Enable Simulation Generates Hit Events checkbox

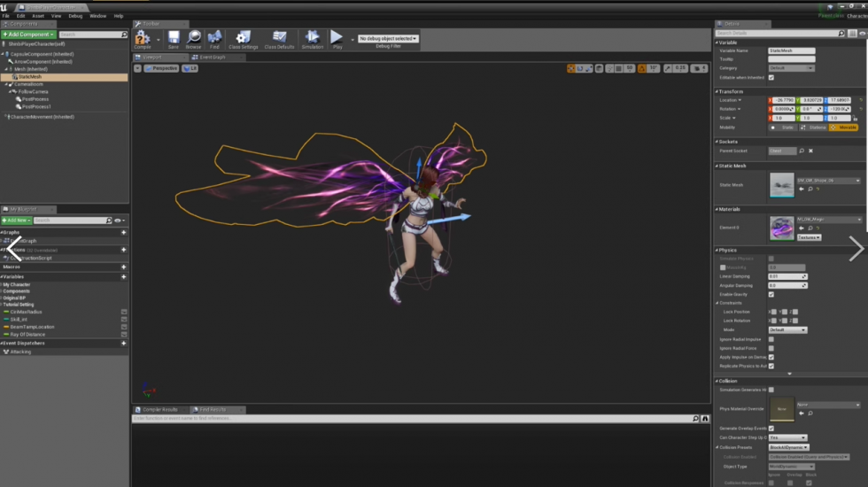click(771, 390)
